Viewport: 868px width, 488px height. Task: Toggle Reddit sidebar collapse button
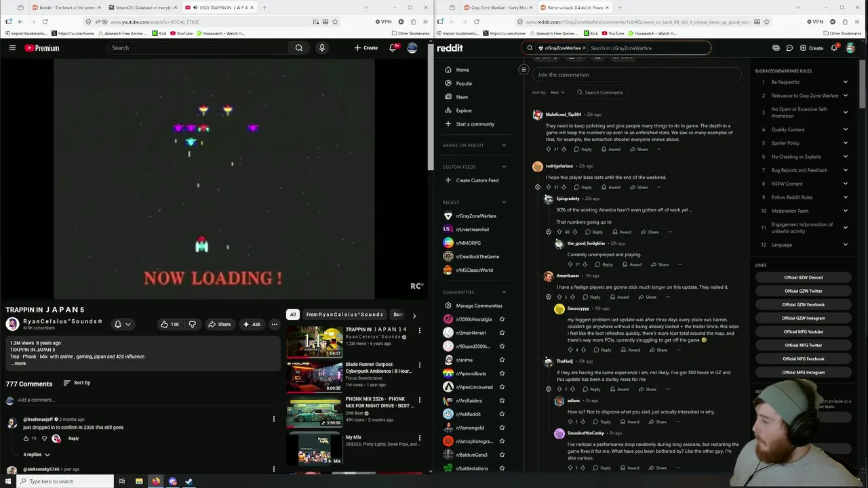524,69
